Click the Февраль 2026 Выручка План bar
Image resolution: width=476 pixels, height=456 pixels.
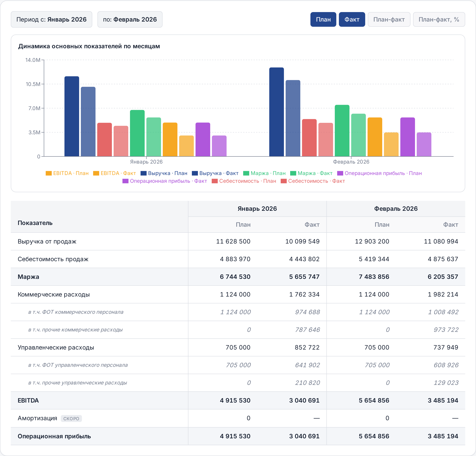pyautogui.click(x=276, y=112)
